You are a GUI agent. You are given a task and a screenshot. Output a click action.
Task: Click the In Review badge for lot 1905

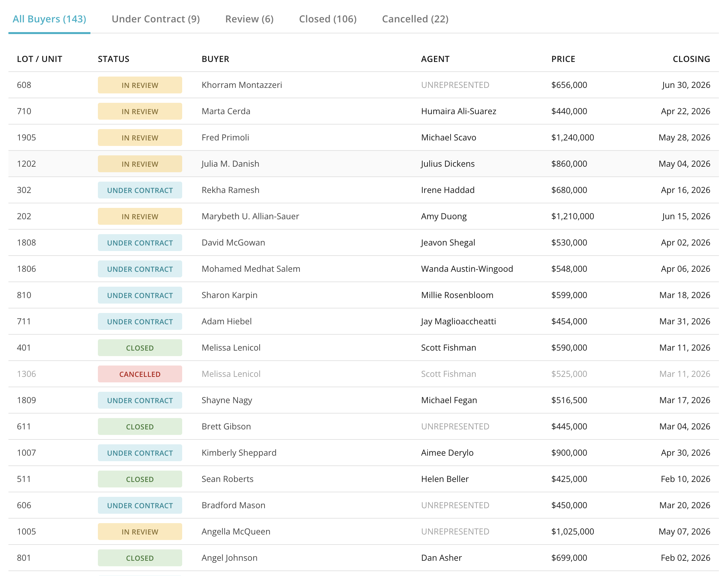(139, 138)
